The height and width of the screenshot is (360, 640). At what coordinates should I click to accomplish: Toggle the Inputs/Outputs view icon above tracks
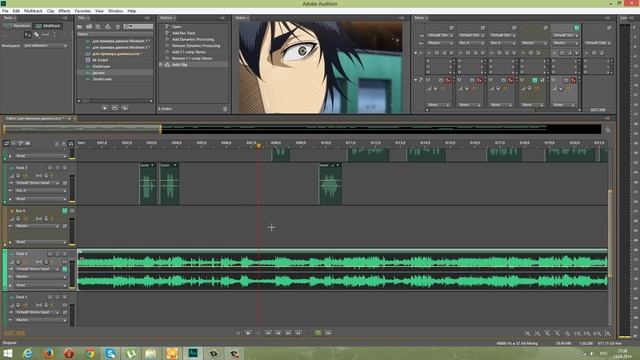(7, 143)
